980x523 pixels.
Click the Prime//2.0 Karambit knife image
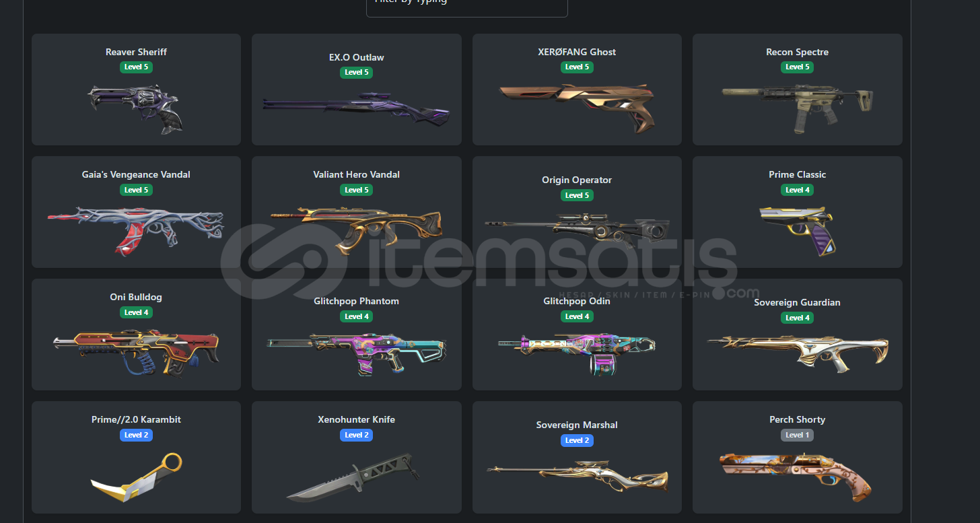tap(136, 479)
